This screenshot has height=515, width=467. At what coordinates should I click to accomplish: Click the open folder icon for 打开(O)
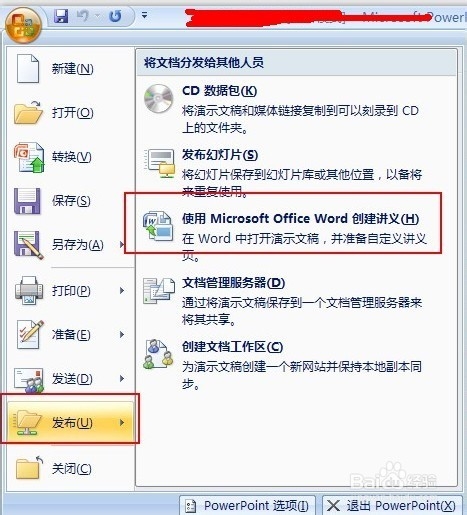coord(28,112)
